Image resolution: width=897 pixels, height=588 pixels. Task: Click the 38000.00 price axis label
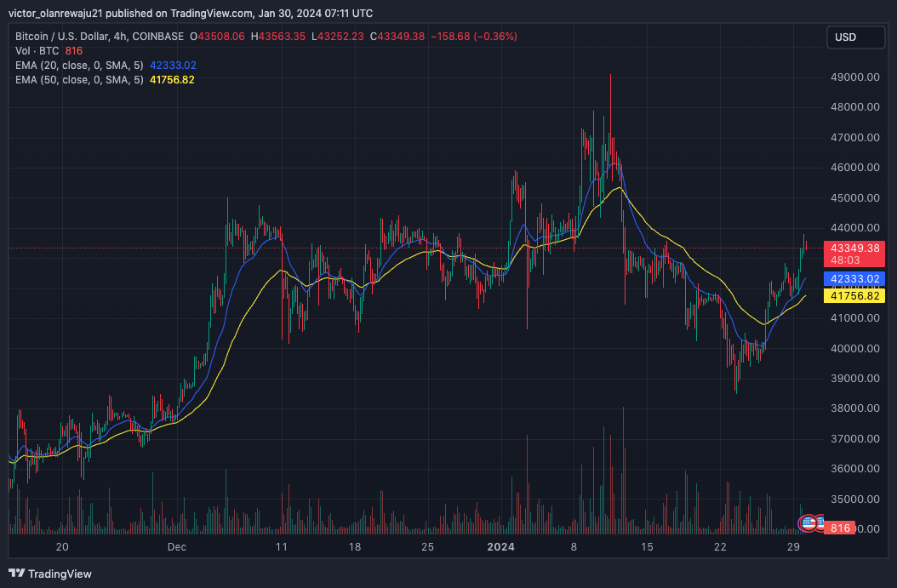click(x=854, y=408)
